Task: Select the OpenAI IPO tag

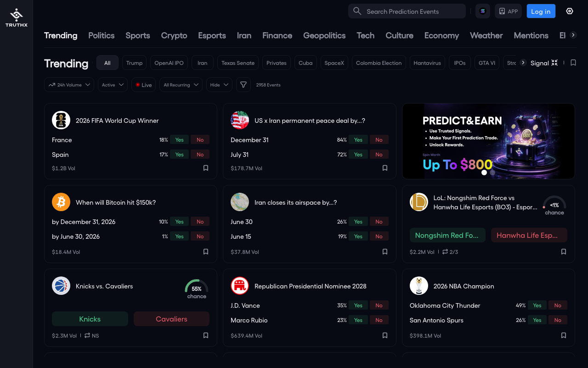Action: (169, 63)
